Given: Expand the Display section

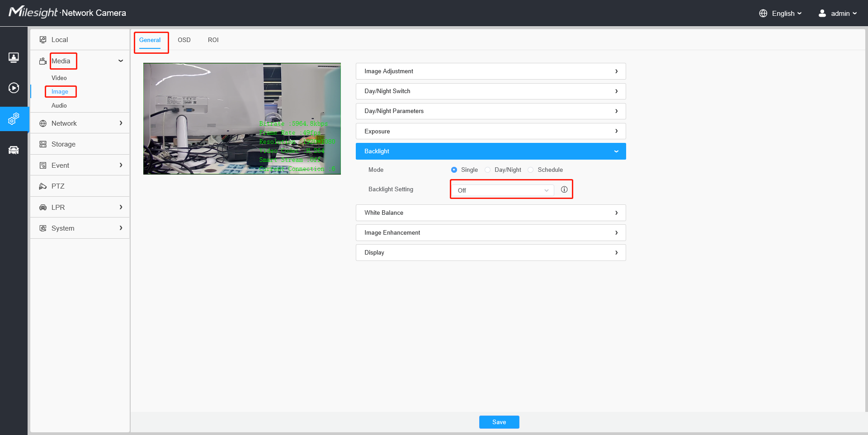Looking at the screenshot, I should coord(491,253).
